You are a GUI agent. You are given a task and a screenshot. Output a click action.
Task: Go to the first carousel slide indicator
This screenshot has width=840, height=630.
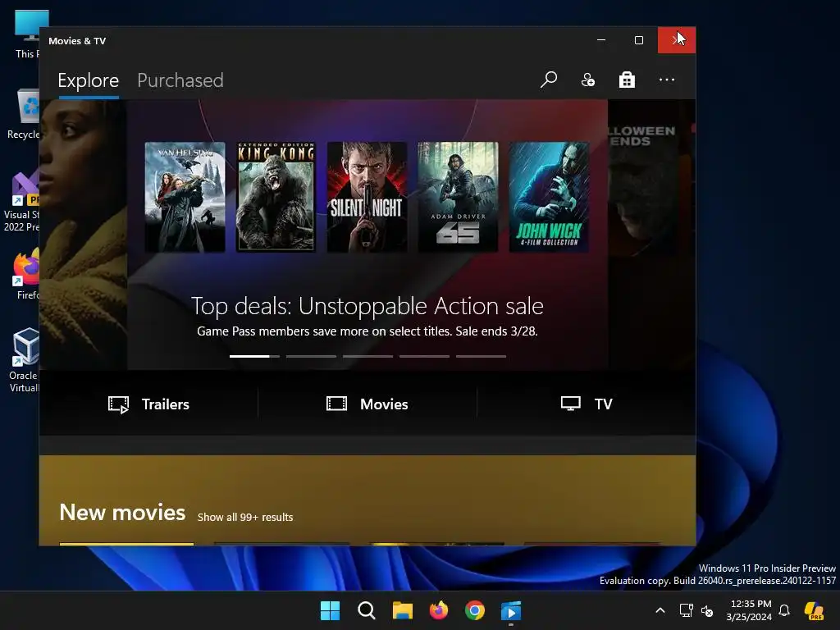tap(254, 356)
